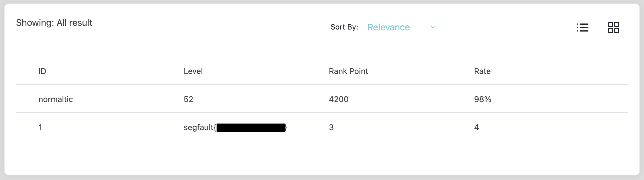
Task: Click ID 1 in second row
Action: 40,127
